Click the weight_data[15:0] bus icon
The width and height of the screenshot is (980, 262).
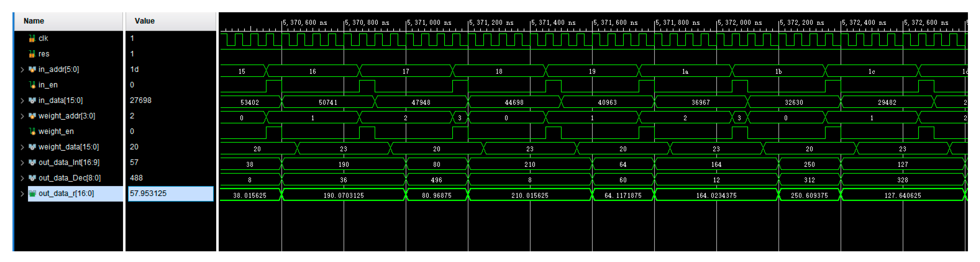coord(32,147)
